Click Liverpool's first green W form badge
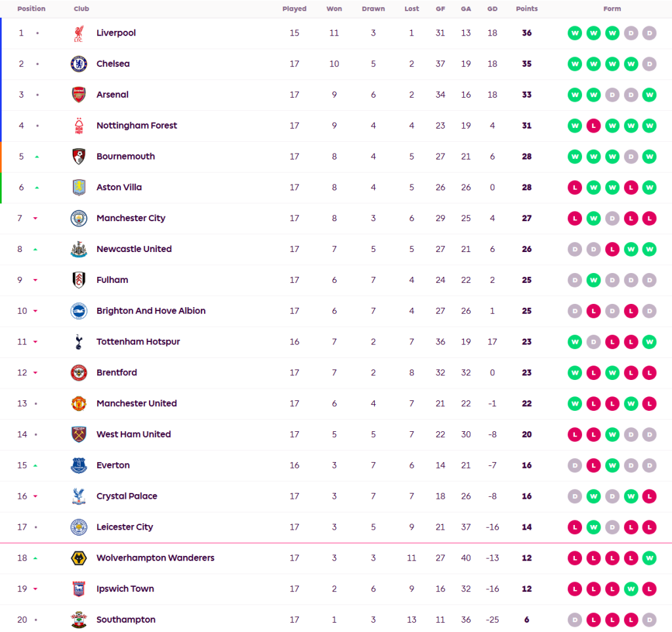Image resolution: width=672 pixels, height=632 pixels. (575, 33)
